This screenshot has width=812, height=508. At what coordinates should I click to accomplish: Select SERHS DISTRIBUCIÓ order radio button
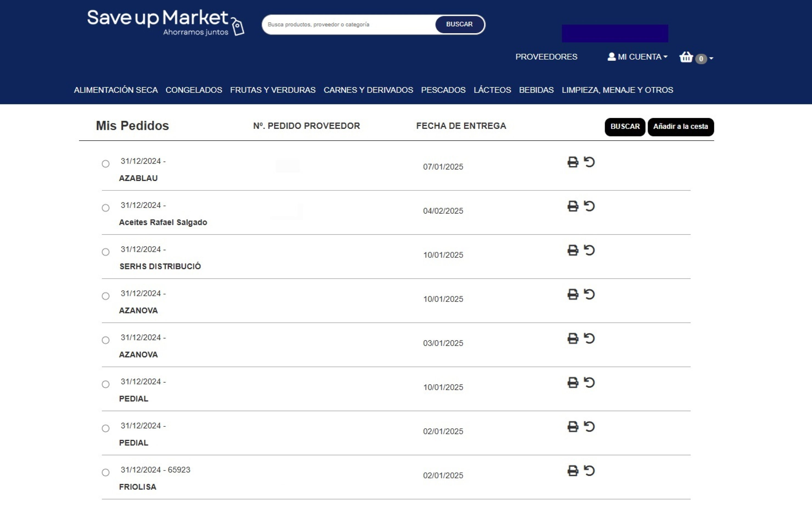pos(106,252)
